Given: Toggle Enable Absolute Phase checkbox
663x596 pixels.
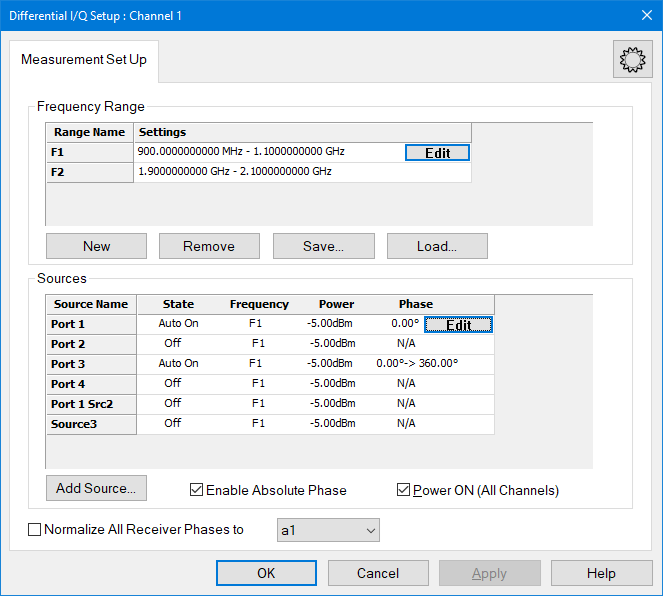Looking at the screenshot, I should [197, 490].
